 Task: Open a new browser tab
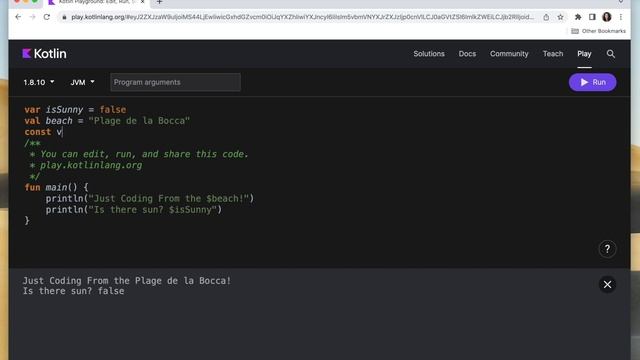click(160, 2)
